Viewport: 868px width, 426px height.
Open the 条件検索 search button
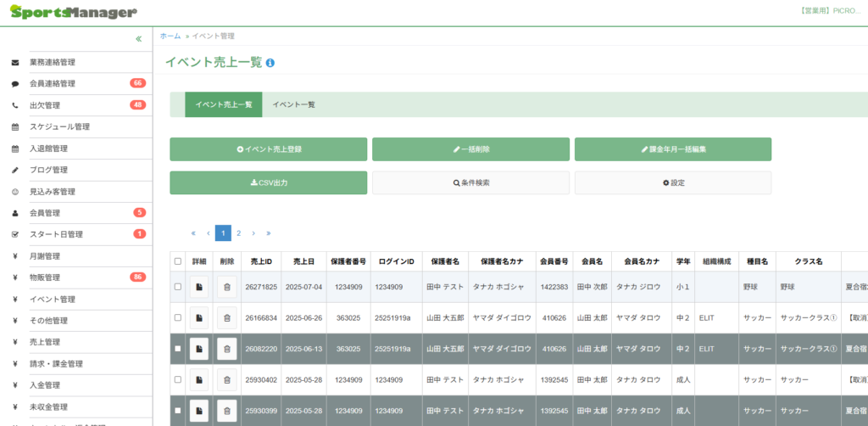coord(471,182)
